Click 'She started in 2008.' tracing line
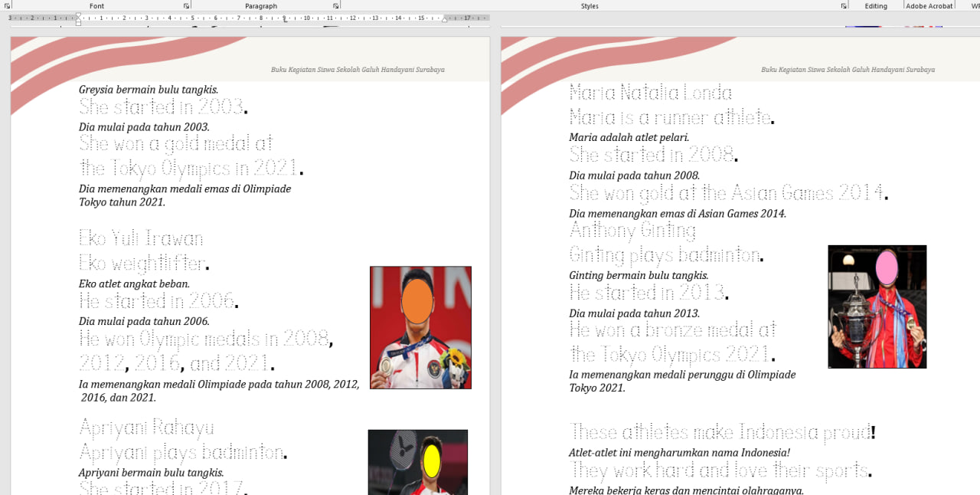This screenshot has width=980, height=495. (x=653, y=155)
